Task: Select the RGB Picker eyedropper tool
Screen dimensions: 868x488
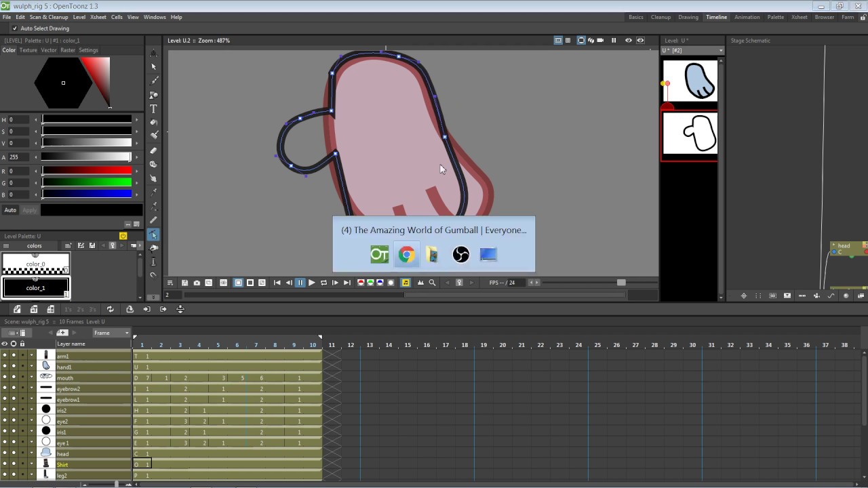Action: (x=153, y=206)
